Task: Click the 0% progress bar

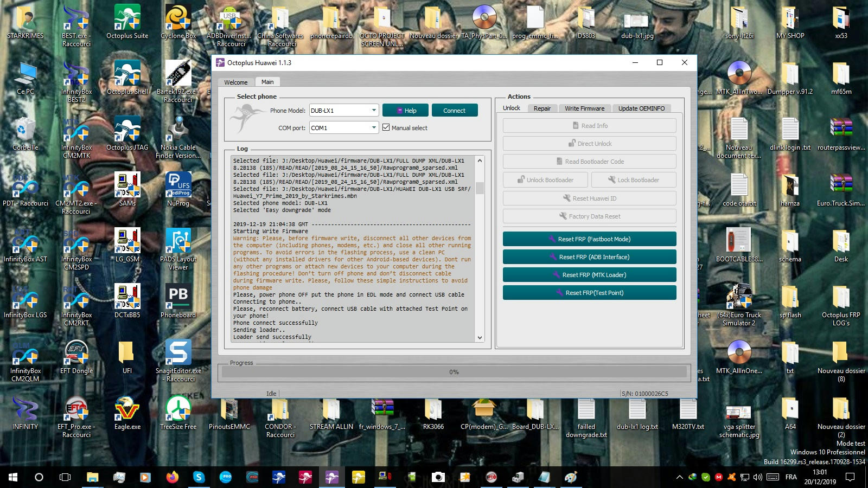Action: point(454,372)
